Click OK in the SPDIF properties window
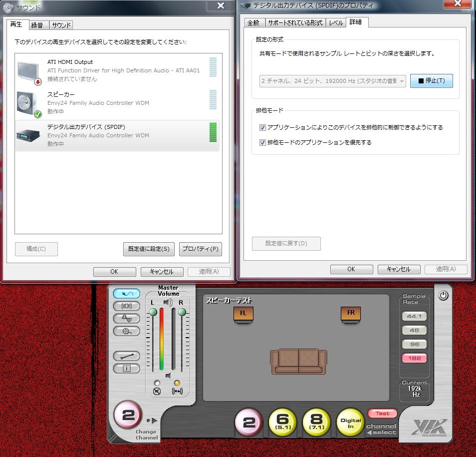The height and width of the screenshot is (457, 476). click(x=351, y=269)
